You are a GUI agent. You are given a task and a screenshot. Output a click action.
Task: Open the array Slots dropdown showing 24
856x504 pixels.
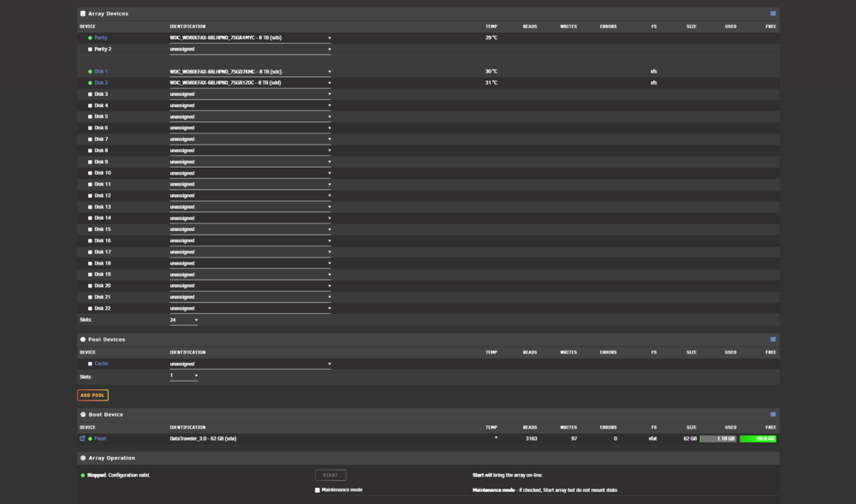[183, 320]
